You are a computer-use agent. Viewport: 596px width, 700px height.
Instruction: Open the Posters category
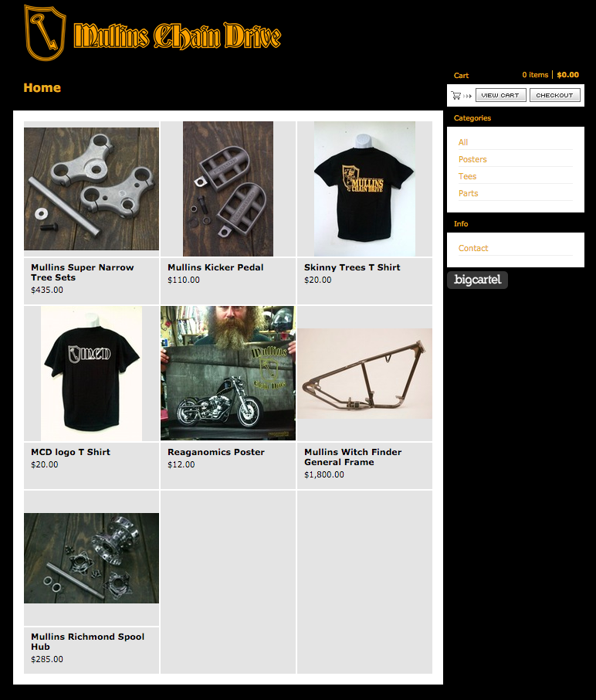coord(472,159)
